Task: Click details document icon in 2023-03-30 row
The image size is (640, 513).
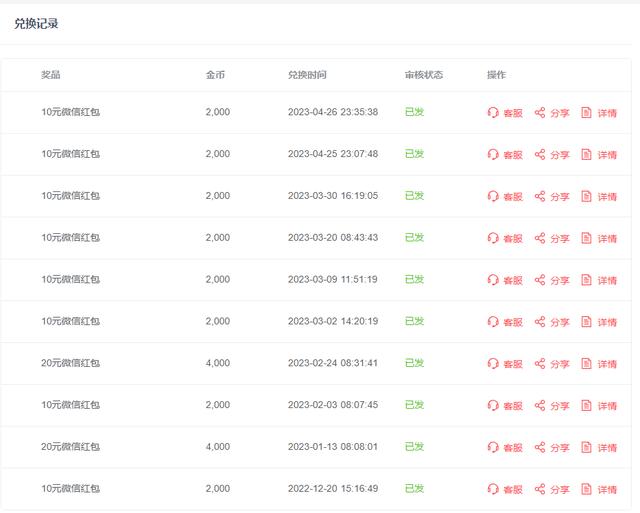Action: (x=587, y=197)
